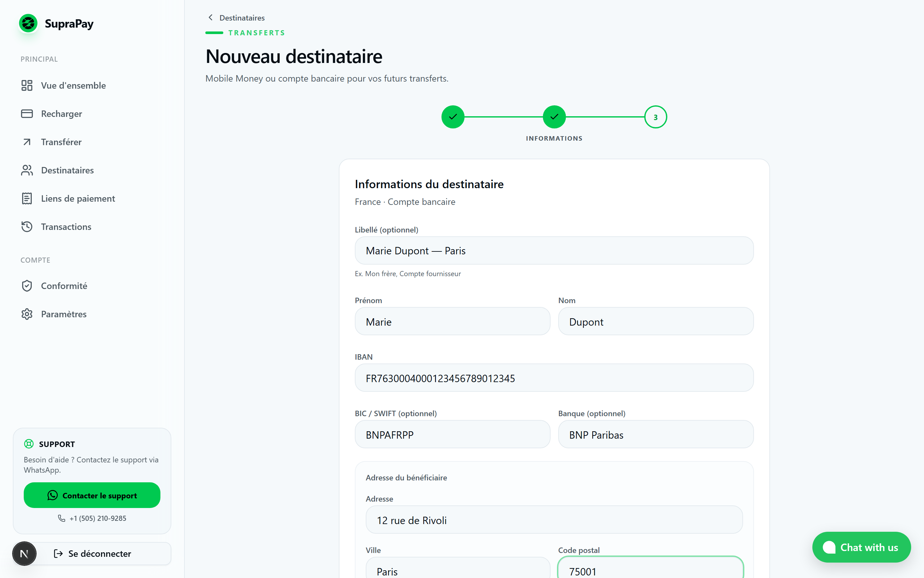
Task: Select step 3 circle in progress stepper
Action: [x=655, y=117]
